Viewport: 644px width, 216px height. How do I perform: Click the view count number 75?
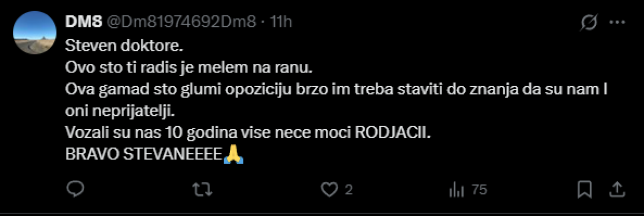pyautogui.click(x=479, y=190)
